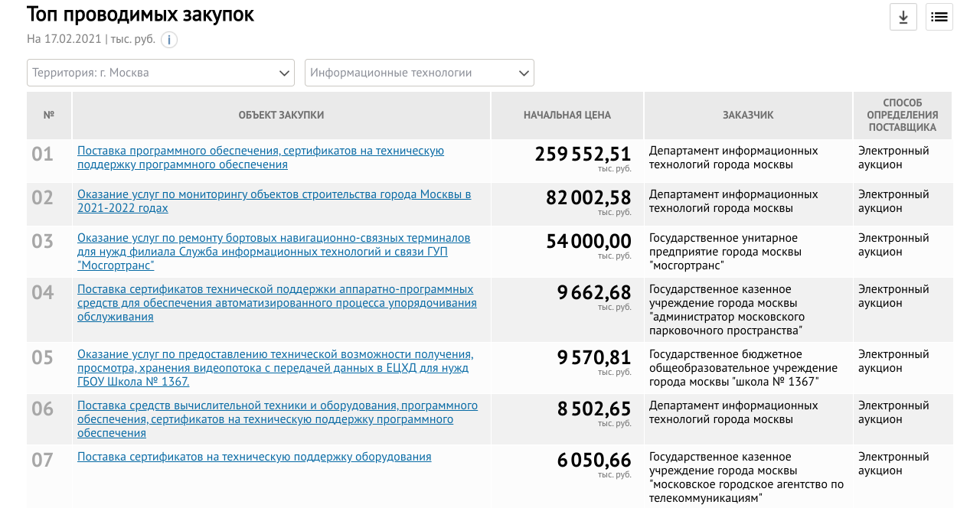
Task: Open link about ГБОУ Школа № 1367
Action: [x=275, y=368]
